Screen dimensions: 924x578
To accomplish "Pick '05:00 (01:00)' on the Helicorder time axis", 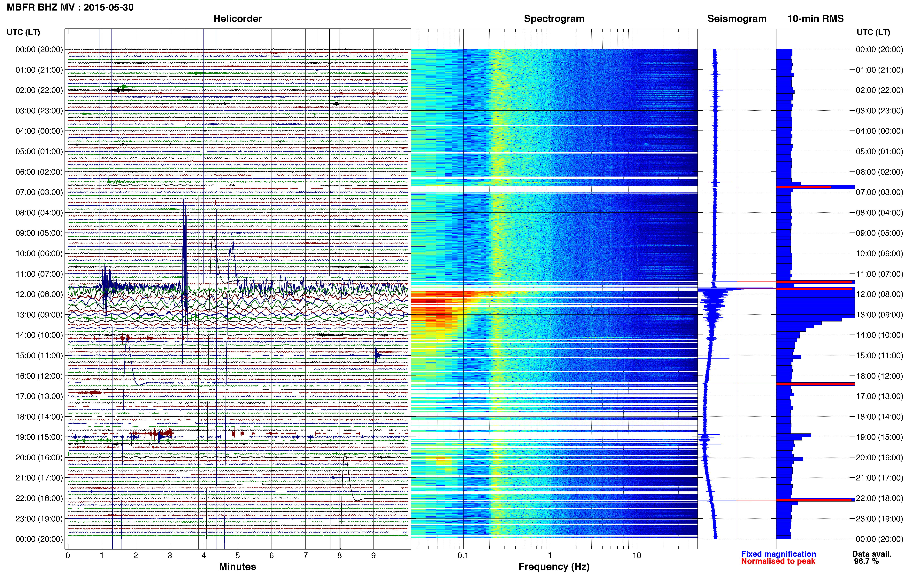I will click(39, 151).
